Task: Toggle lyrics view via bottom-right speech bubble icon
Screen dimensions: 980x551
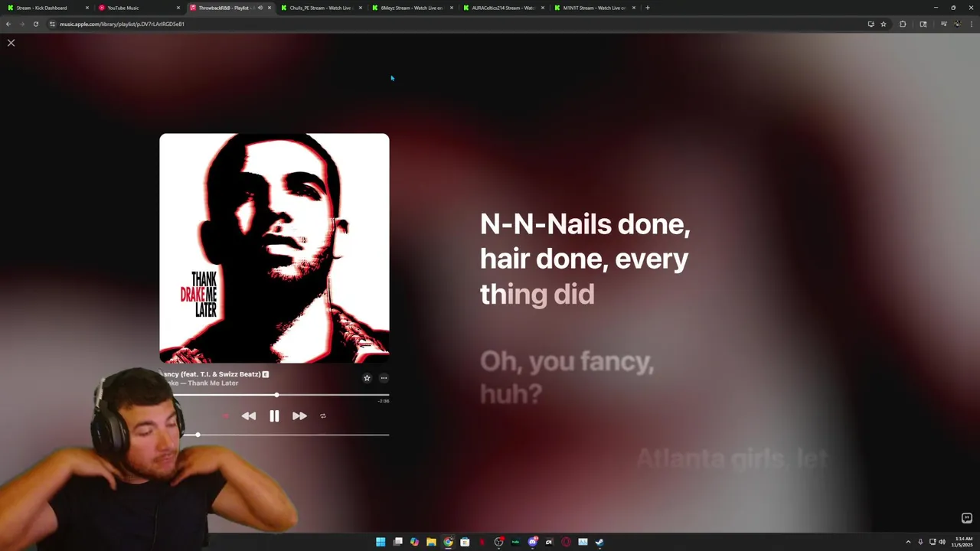Action: (966, 518)
